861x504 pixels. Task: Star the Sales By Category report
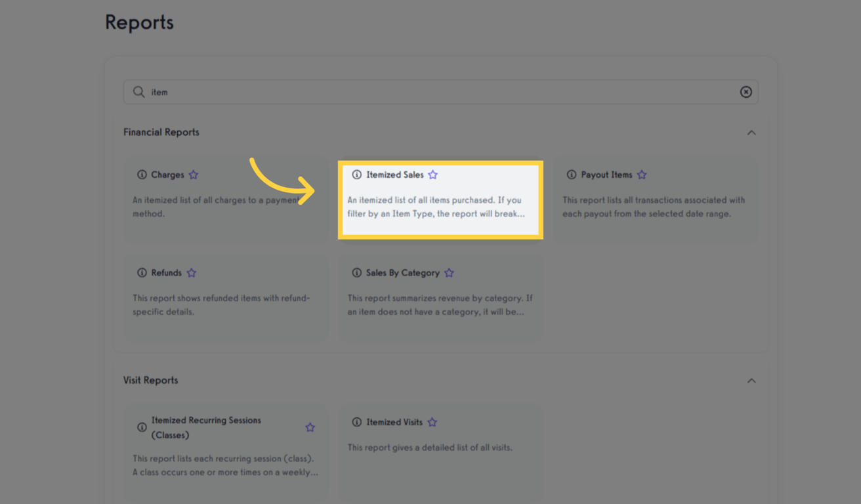tap(449, 272)
